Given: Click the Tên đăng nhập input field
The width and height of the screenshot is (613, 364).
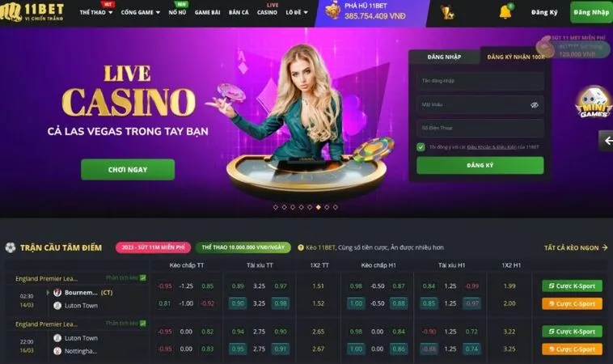Looking at the screenshot, I should coord(480,81).
